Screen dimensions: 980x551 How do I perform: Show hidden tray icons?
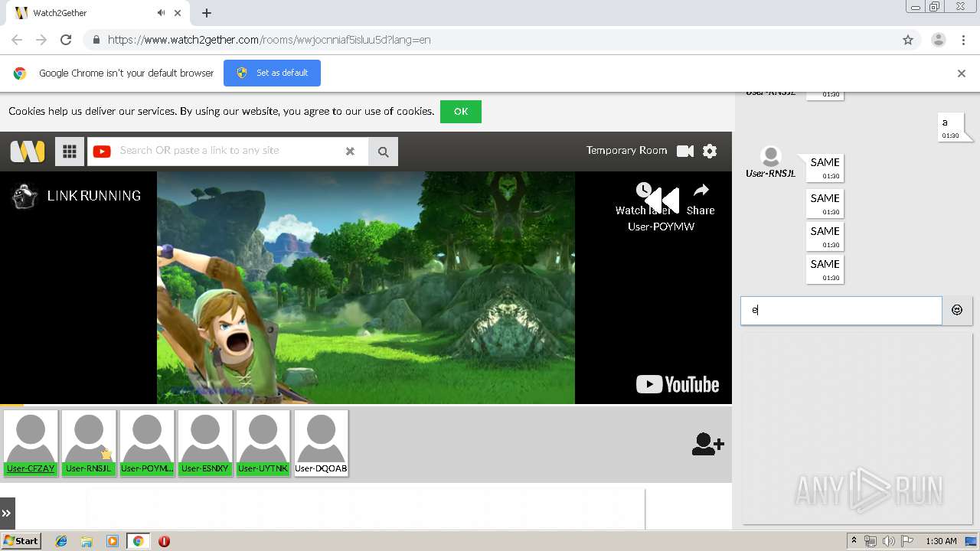pos(854,541)
